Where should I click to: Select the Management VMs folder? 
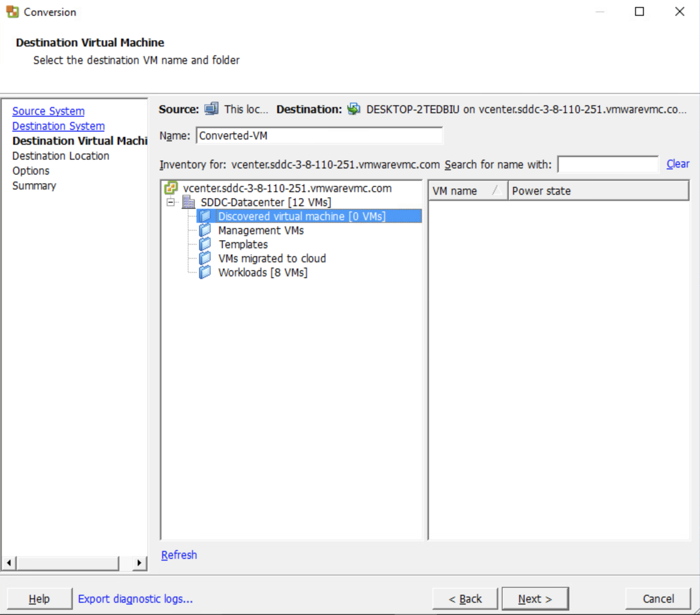(x=261, y=230)
